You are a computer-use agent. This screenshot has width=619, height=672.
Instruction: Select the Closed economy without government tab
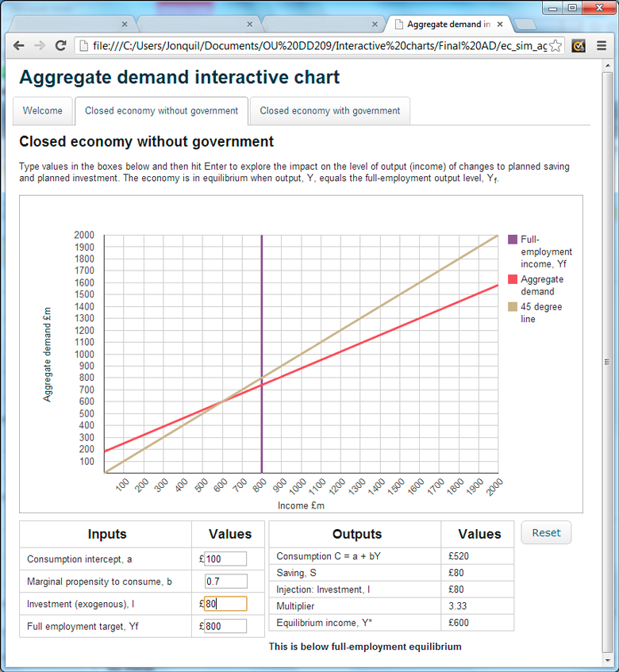161,111
